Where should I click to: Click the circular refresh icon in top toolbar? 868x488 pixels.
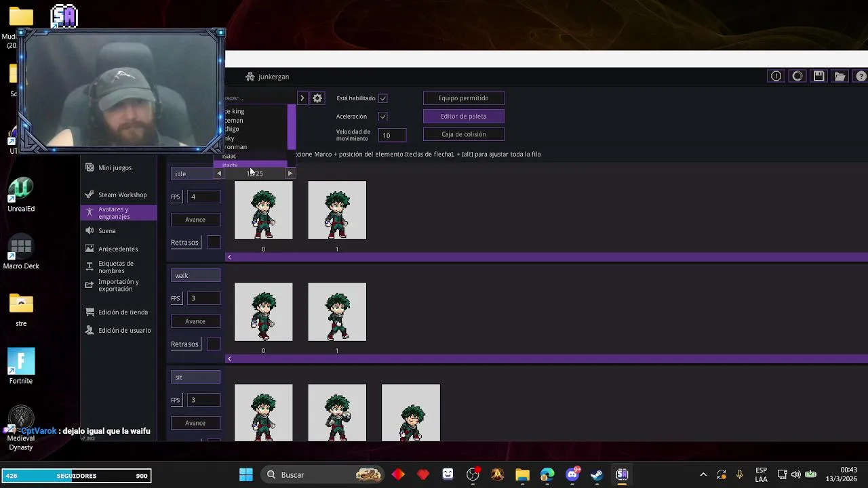click(797, 77)
